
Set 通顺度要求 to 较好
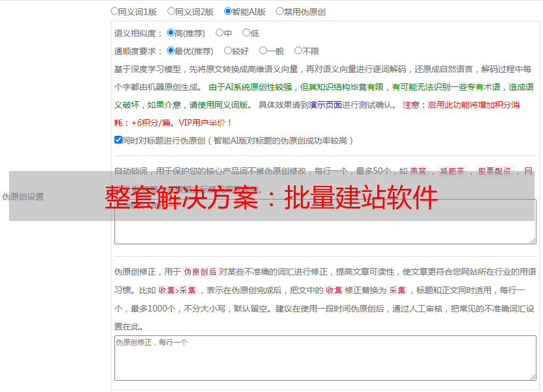pyautogui.click(x=228, y=51)
